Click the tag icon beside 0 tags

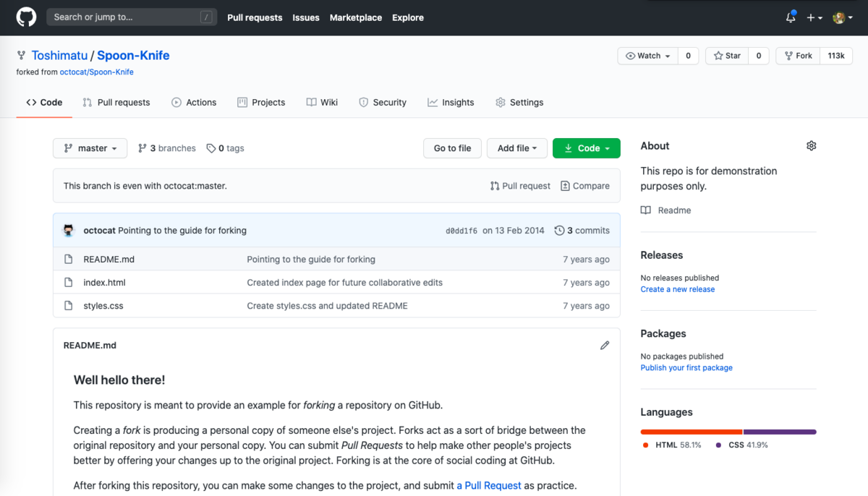coord(210,148)
